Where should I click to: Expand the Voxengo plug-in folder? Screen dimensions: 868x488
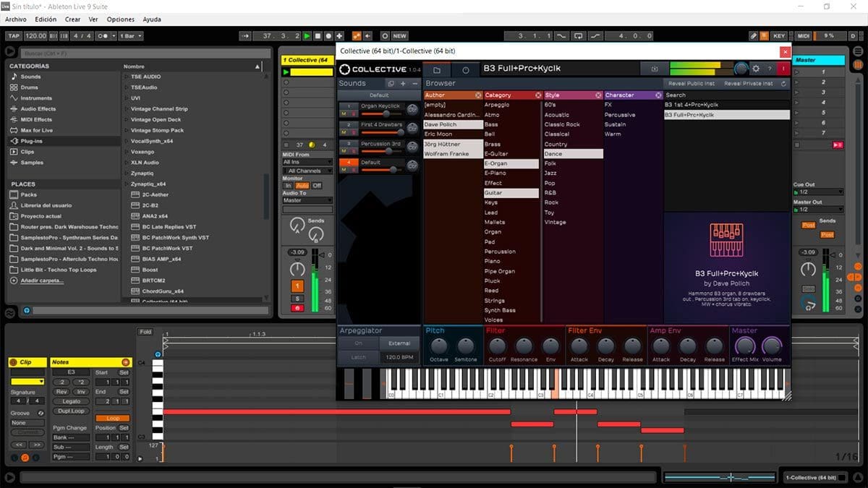click(127, 152)
